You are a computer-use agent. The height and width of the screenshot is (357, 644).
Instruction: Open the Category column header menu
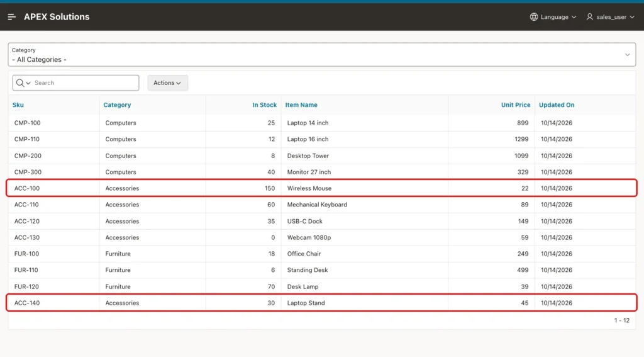(117, 105)
